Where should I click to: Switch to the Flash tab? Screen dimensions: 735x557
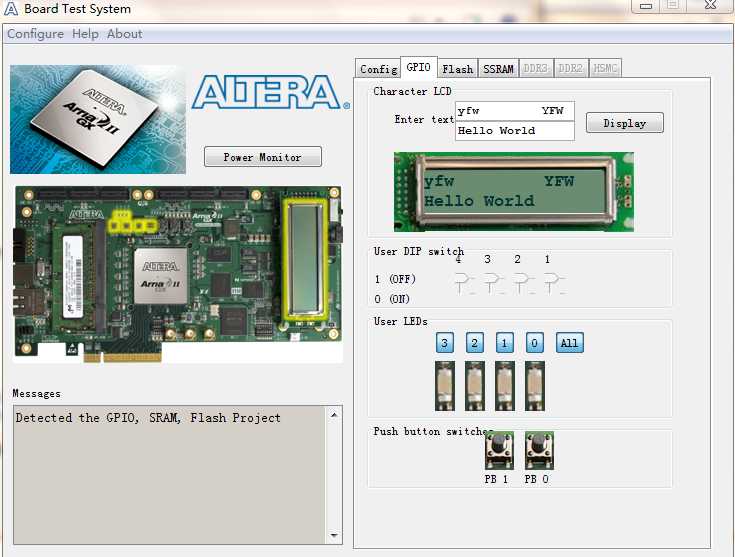pyautogui.click(x=458, y=69)
